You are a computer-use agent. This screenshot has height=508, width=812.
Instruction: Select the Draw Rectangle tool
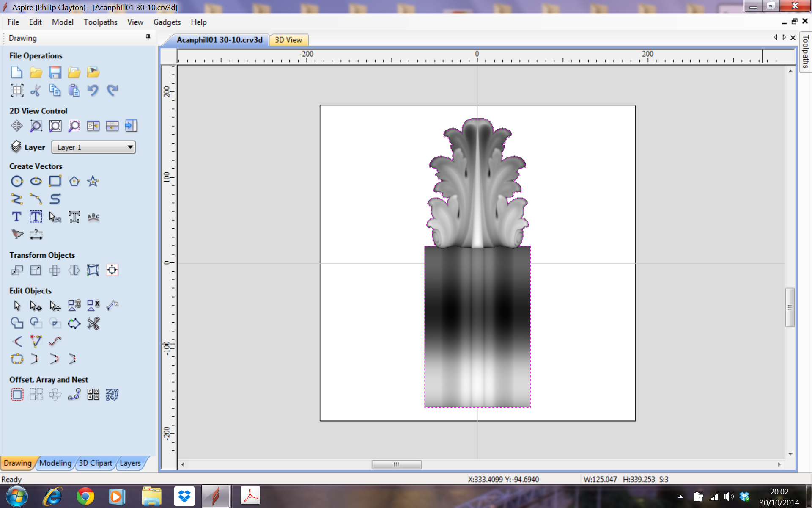(x=55, y=182)
